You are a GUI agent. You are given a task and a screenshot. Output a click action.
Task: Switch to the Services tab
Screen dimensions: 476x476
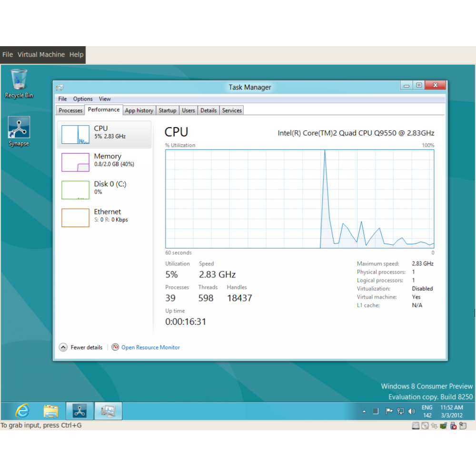click(x=232, y=110)
